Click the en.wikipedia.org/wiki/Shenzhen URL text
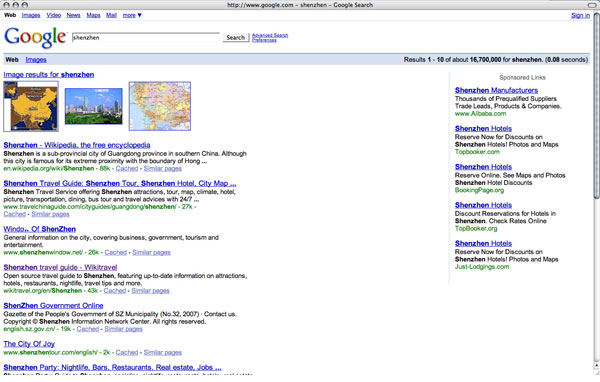This screenshot has width=600, height=382. click(x=49, y=168)
